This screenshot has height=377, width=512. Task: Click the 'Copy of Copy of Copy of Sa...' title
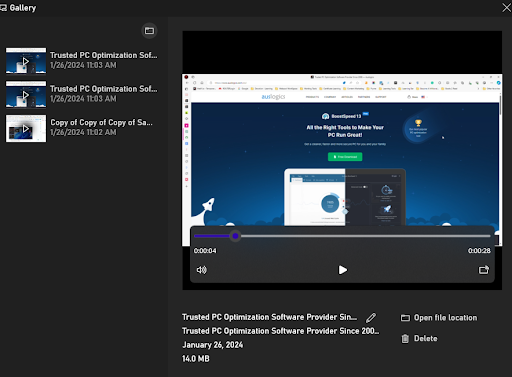tap(101, 123)
